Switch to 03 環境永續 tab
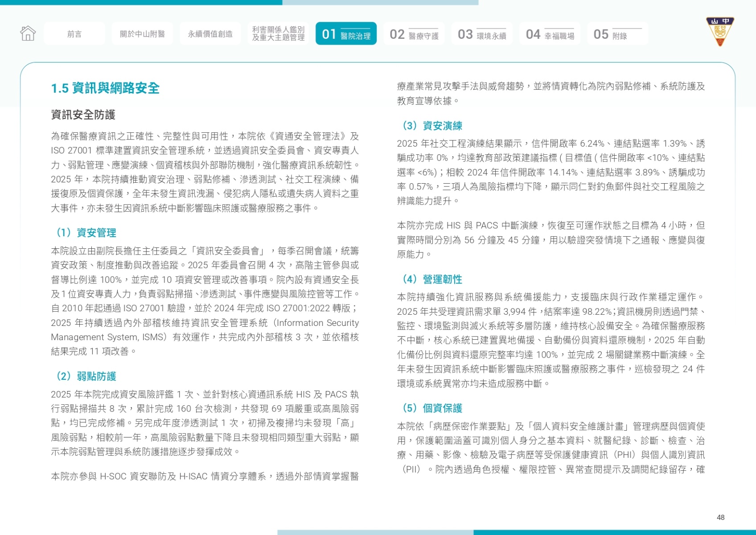 [x=482, y=34]
